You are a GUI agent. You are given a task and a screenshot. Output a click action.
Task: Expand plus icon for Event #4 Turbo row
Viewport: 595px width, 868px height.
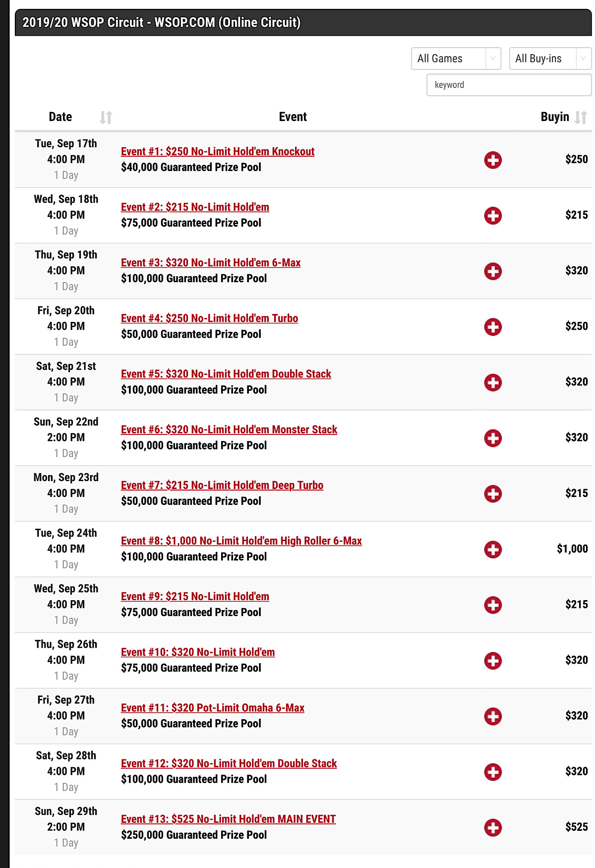click(x=493, y=326)
